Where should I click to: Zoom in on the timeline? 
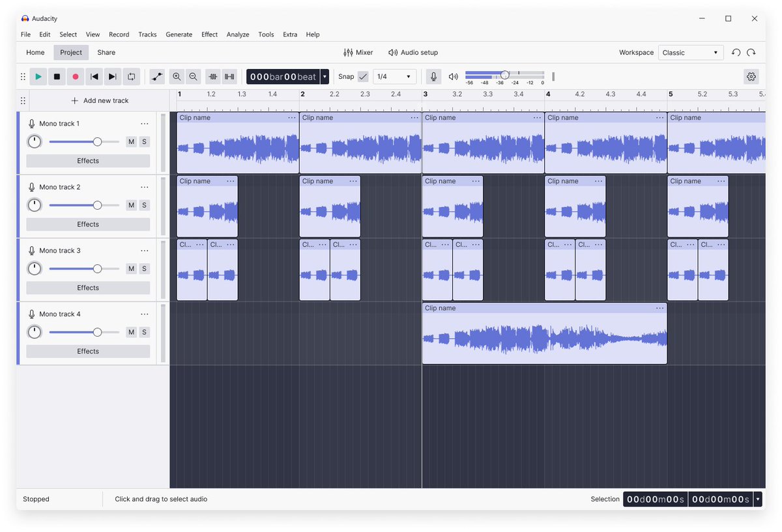177,77
